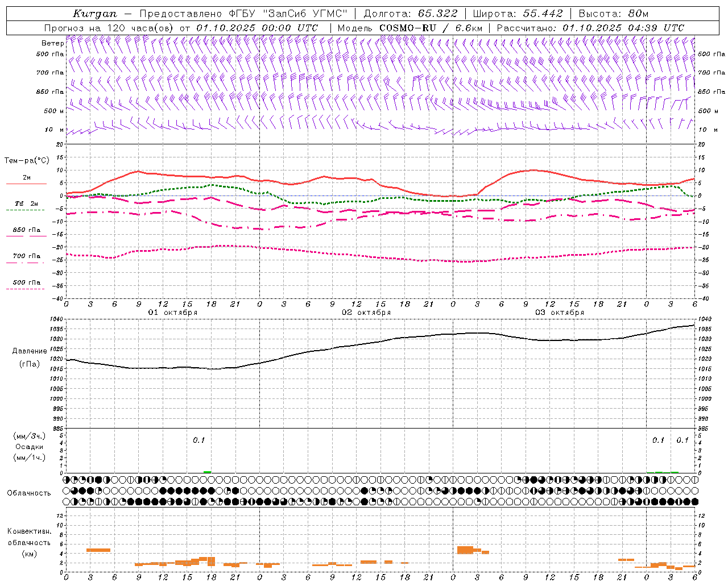This screenshot has width=728, height=582.
Task: Click the "03 октября" date label
Action: [x=560, y=313]
